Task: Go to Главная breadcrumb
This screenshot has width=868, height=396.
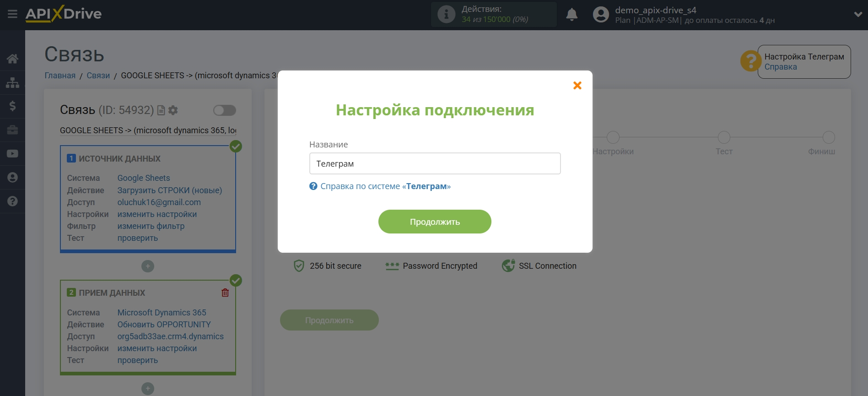Action: 60,76
